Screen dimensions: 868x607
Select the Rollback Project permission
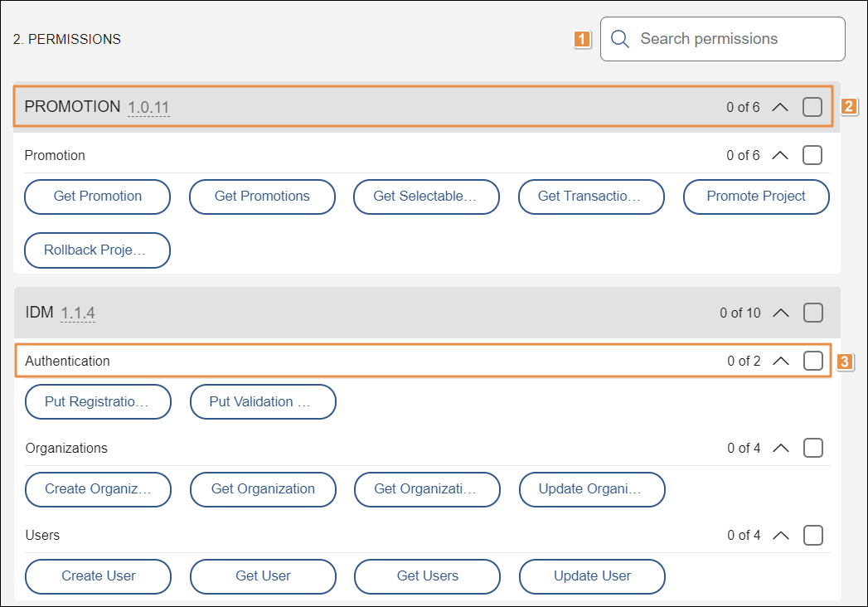[97, 250]
